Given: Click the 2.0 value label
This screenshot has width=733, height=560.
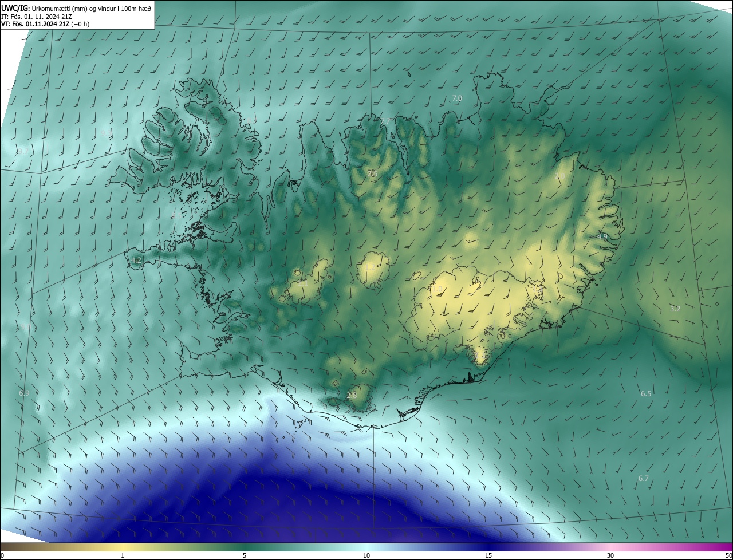Looking at the screenshot, I should 561,176.
